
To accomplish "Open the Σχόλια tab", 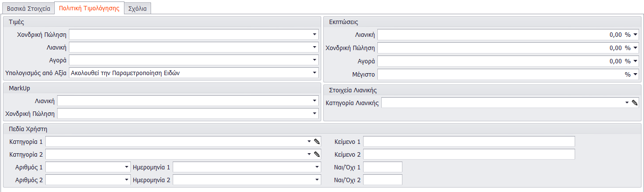I will [137, 8].
